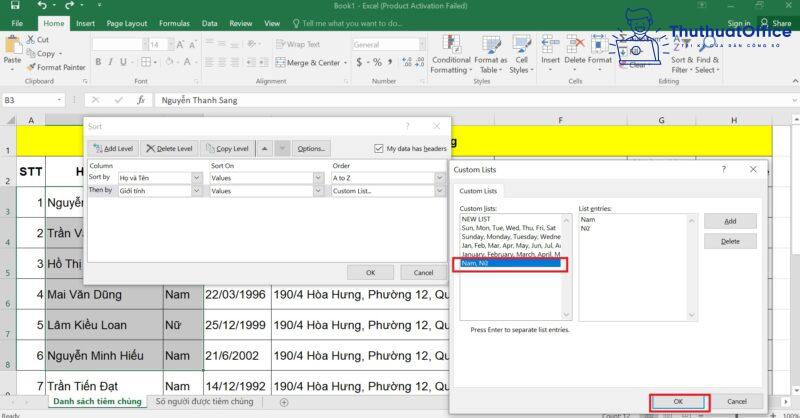Click OK in the Sort dialog
The width and height of the screenshot is (800, 418).
(370, 273)
